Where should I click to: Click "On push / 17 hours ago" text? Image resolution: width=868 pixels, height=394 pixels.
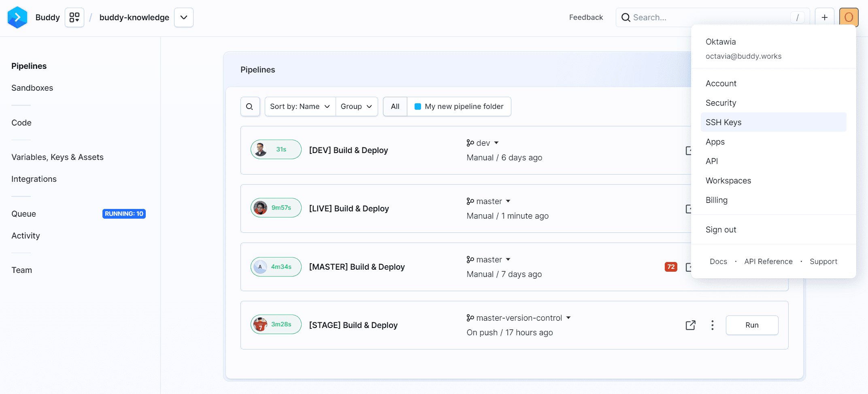pos(509,332)
